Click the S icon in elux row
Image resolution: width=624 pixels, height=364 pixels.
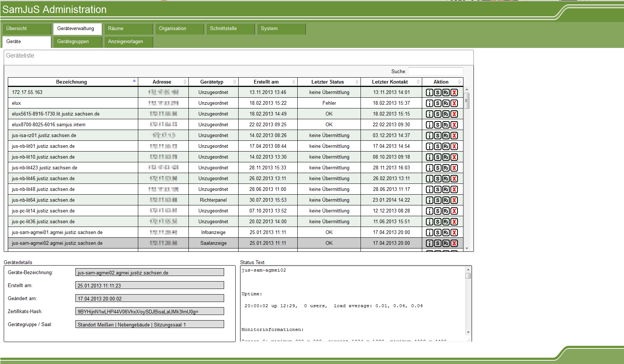click(438, 103)
